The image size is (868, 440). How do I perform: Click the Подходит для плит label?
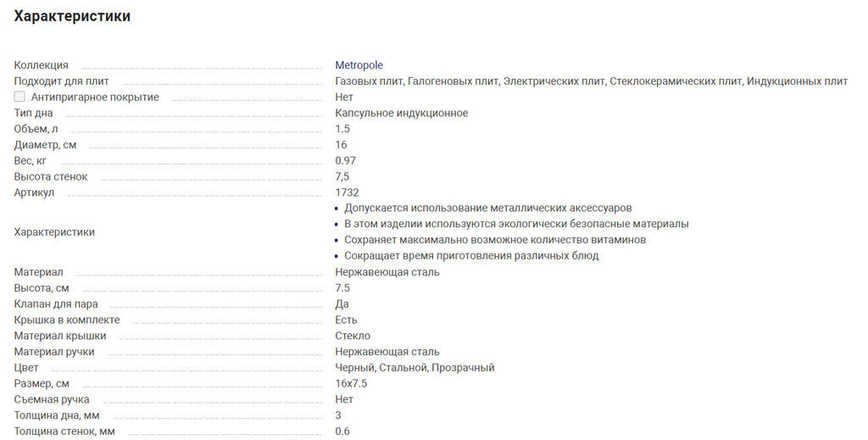[x=62, y=81]
